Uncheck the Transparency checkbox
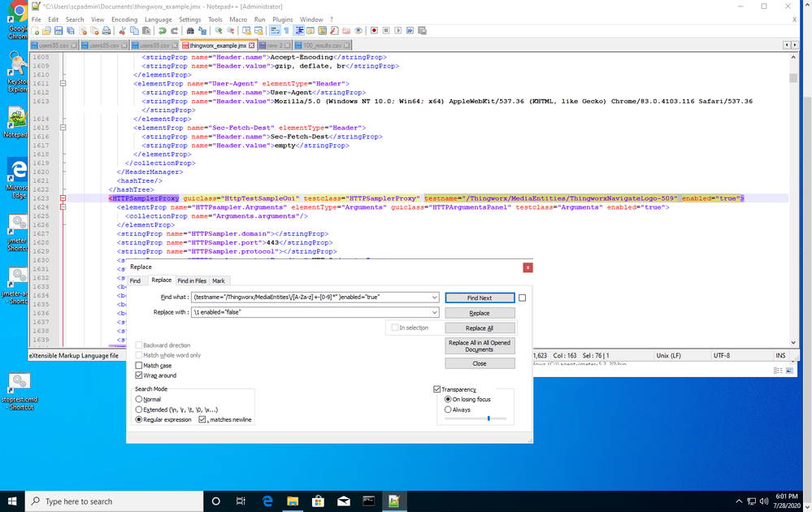 click(436, 388)
